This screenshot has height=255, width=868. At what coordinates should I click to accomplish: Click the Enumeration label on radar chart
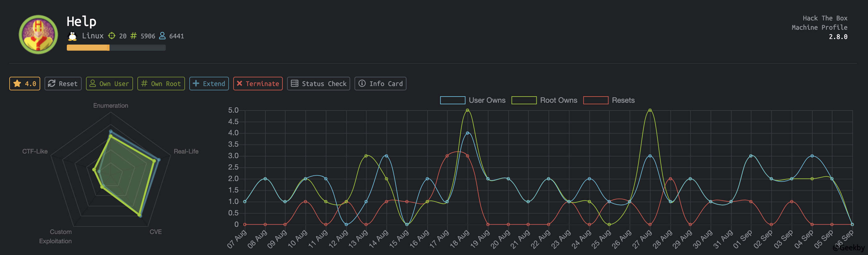(110, 106)
